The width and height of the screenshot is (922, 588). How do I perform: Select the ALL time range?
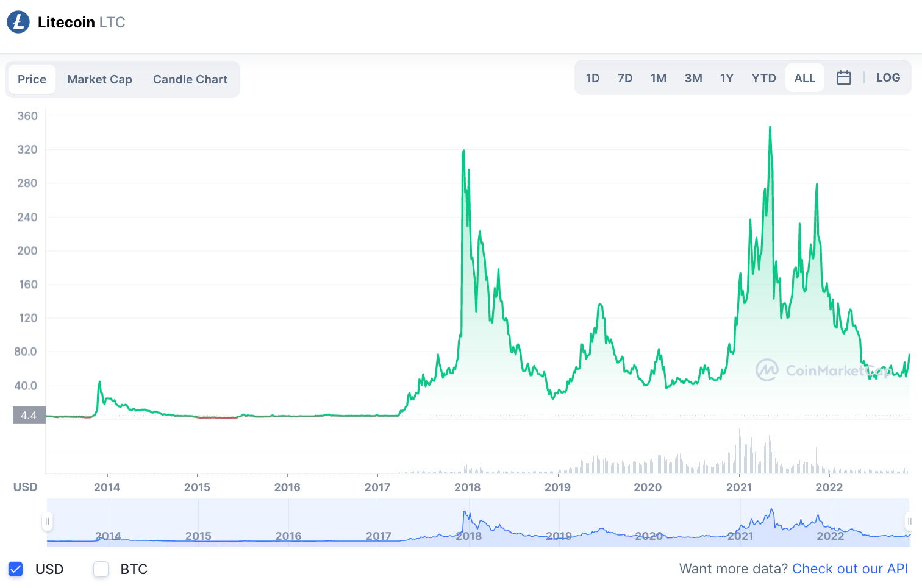click(805, 78)
